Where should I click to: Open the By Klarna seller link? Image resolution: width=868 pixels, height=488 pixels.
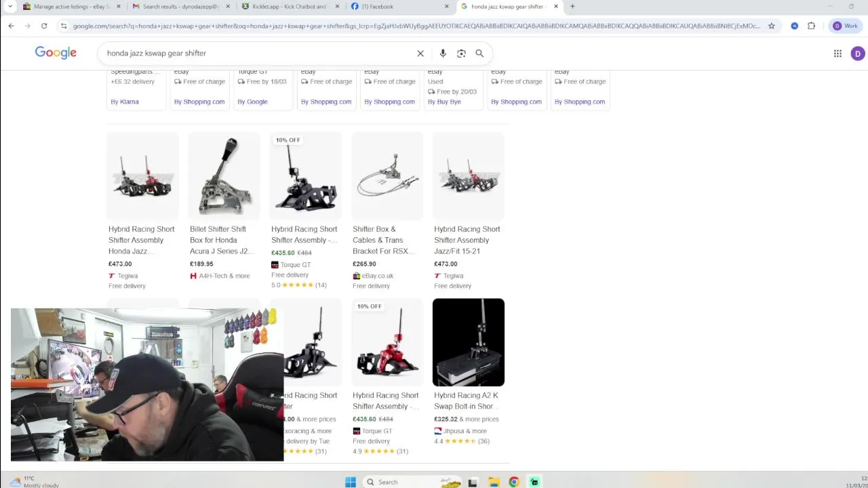[125, 102]
